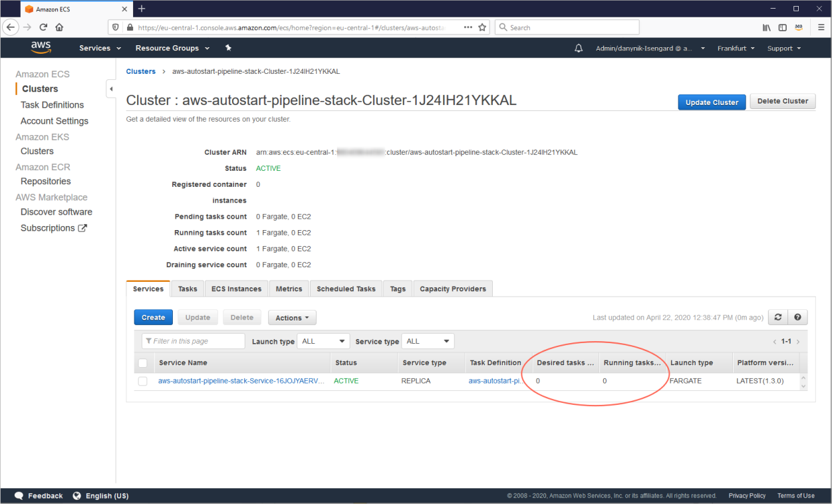The height and width of the screenshot is (504, 832).
Task: Click the AWS logo
Action: coord(41,48)
